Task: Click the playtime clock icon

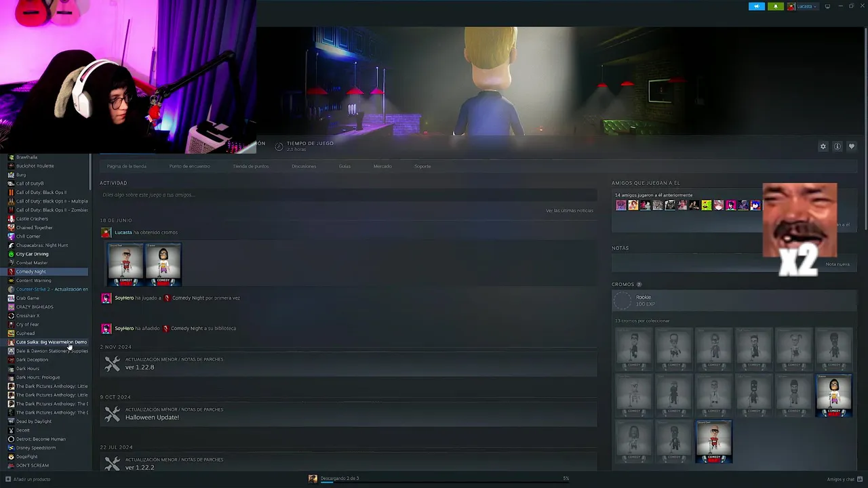Action: coord(279,146)
